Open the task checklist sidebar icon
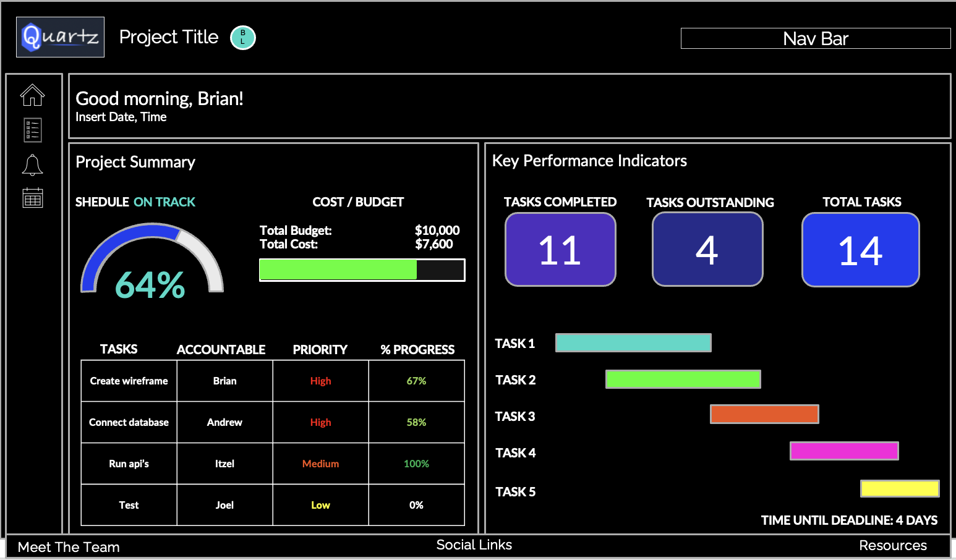 pos(32,130)
